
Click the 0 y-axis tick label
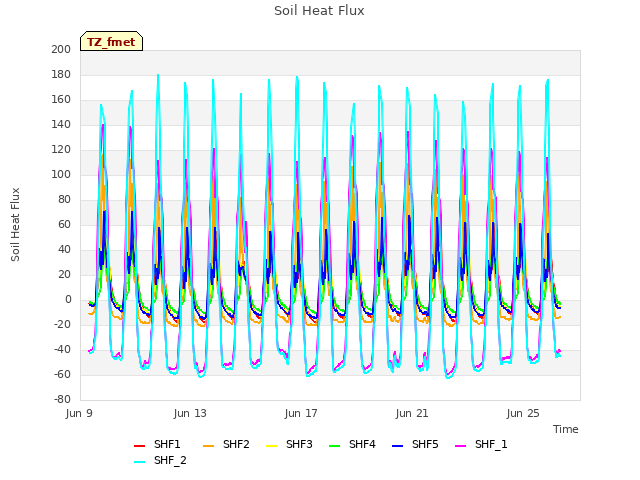68,300
